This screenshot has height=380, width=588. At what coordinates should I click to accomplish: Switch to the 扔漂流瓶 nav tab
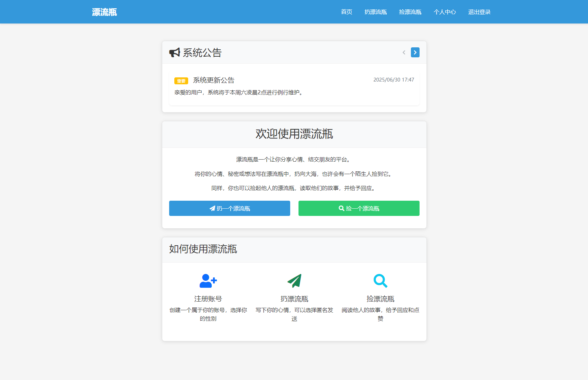point(376,12)
